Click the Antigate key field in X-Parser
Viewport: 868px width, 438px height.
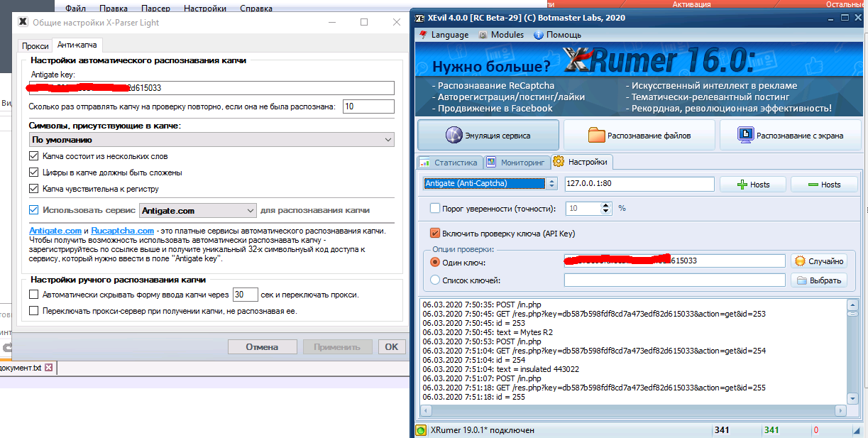(211, 88)
